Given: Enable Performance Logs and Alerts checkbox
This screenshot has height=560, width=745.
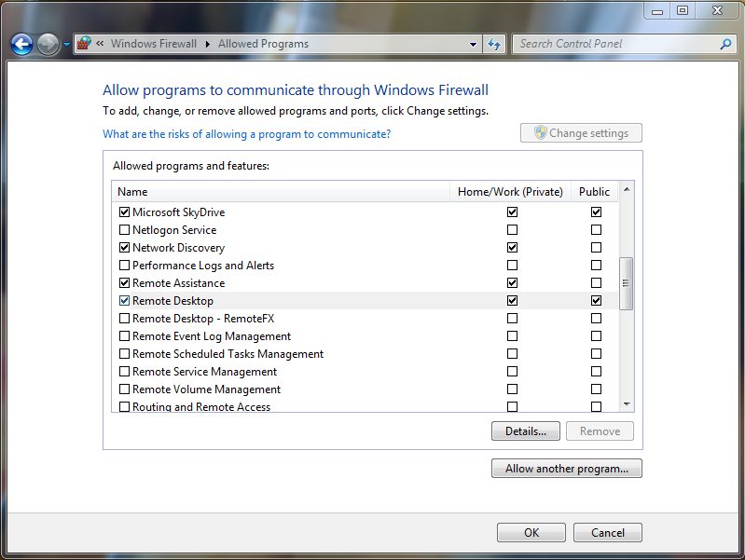Looking at the screenshot, I should (125, 265).
